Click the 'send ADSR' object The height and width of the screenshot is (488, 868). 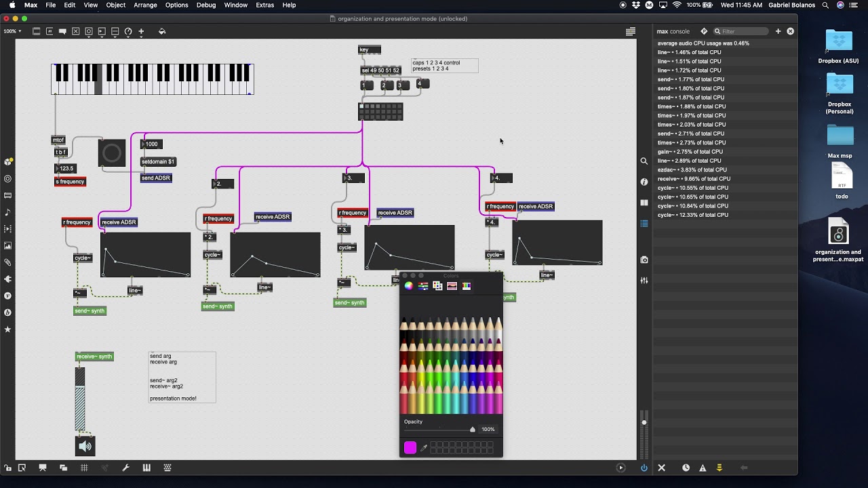click(156, 178)
